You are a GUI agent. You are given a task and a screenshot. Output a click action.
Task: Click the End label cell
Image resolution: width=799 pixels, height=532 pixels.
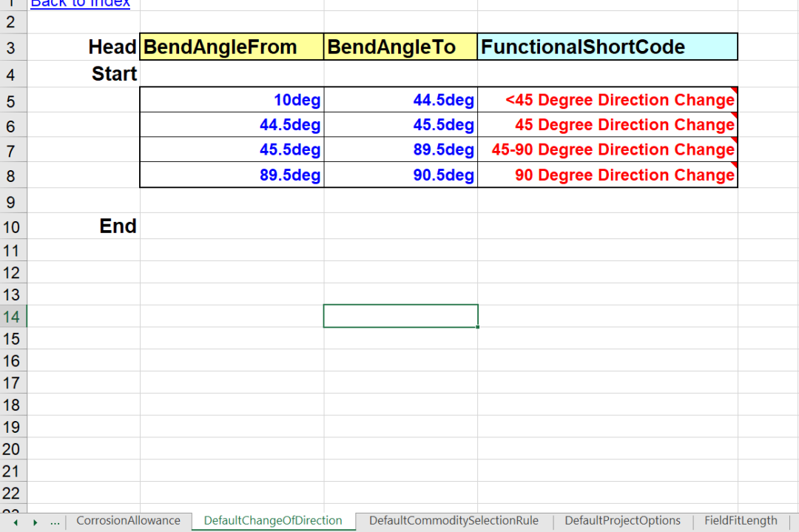click(x=84, y=226)
